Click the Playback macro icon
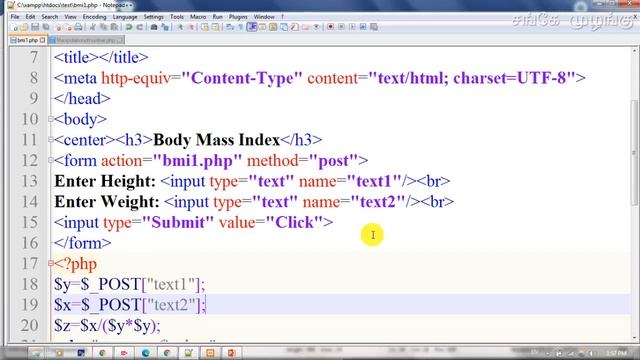 352,27
